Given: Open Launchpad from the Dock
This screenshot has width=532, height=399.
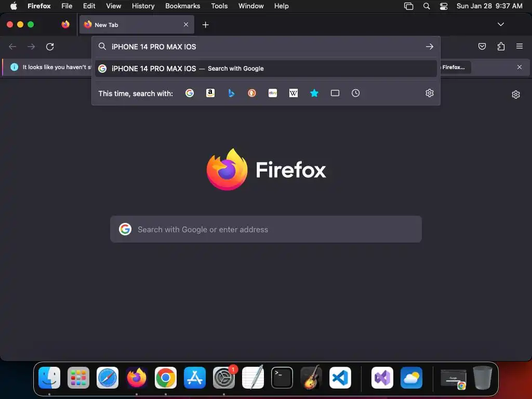Looking at the screenshot, I should (78, 378).
